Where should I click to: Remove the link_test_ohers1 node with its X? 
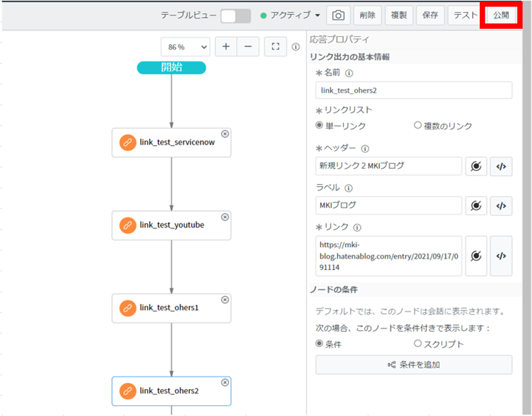coord(225,300)
